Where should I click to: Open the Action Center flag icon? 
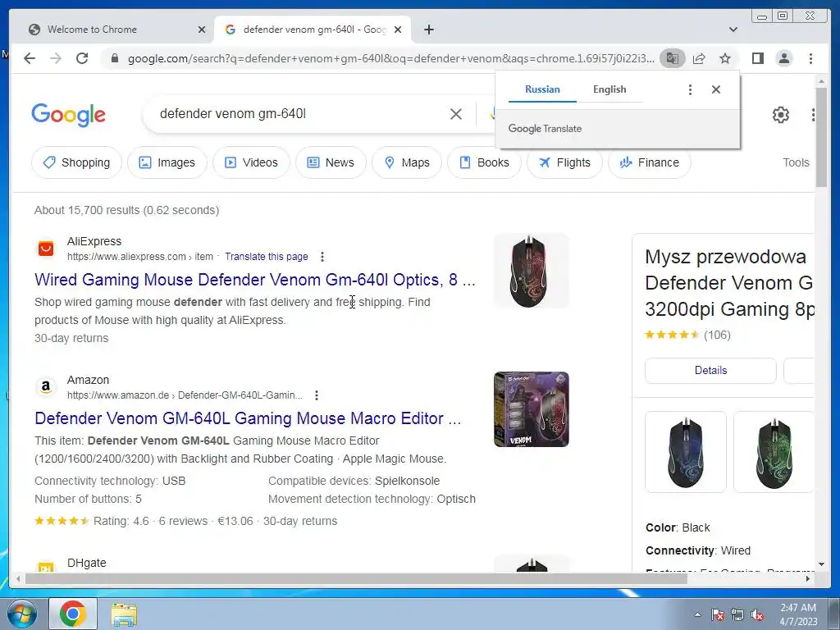coord(717,614)
